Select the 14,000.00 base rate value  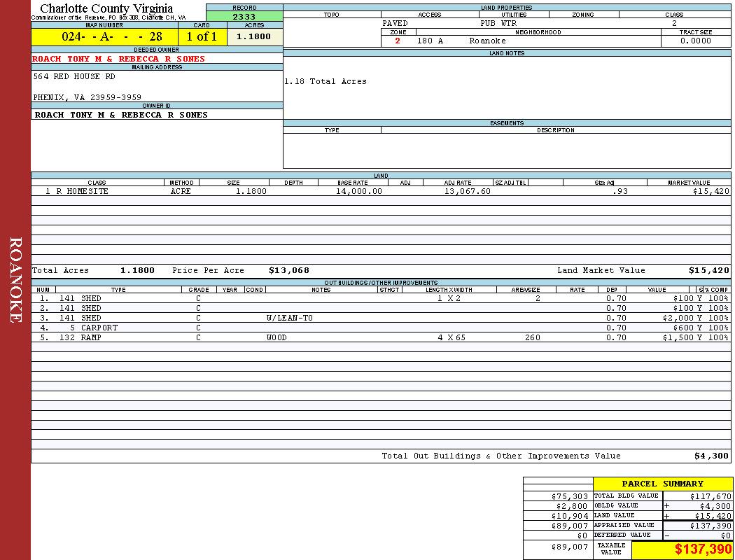(x=359, y=191)
